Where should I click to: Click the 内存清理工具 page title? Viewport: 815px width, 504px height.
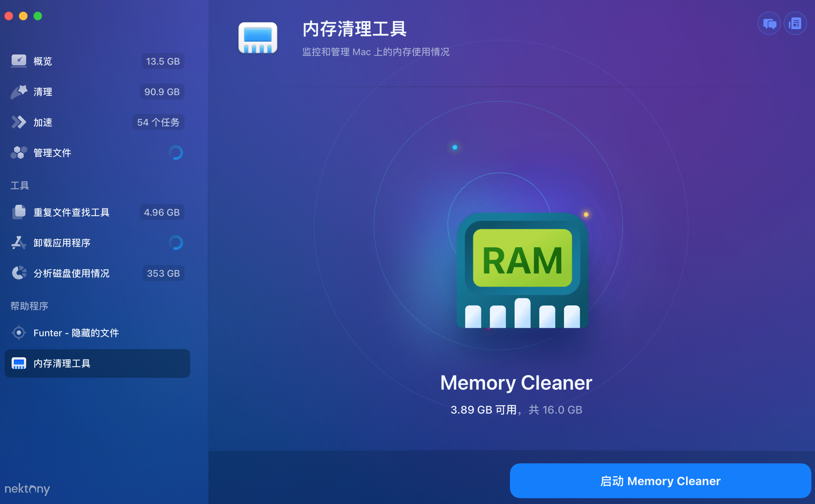pos(354,29)
